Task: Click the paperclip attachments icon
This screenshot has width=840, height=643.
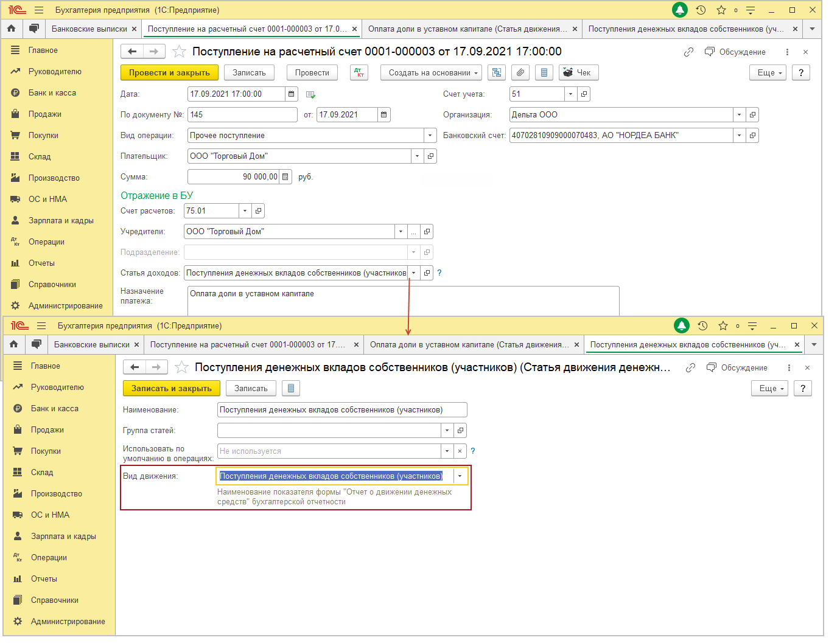Action: pyautogui.click(x=520, y=72)
